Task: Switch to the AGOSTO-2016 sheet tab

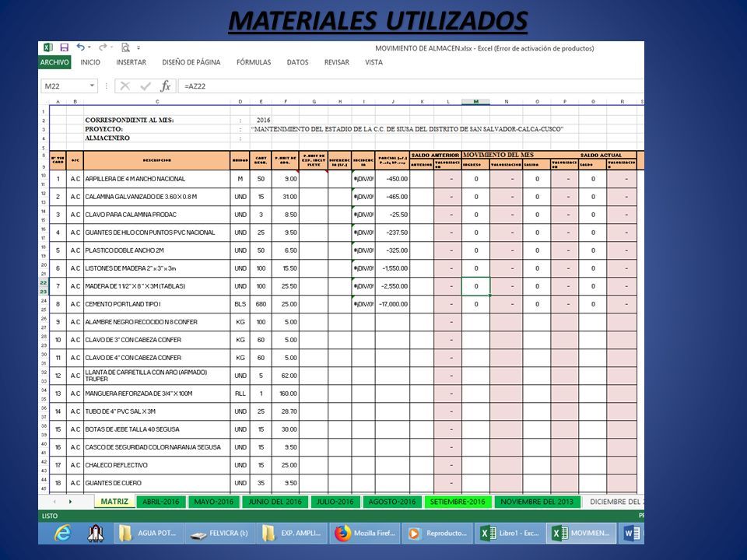Action: [392, 502]
